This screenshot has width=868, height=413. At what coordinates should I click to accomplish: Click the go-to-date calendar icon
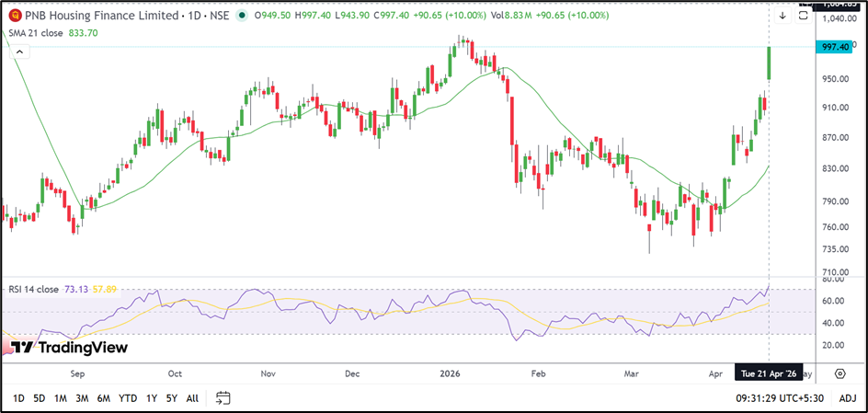(223, 398)
